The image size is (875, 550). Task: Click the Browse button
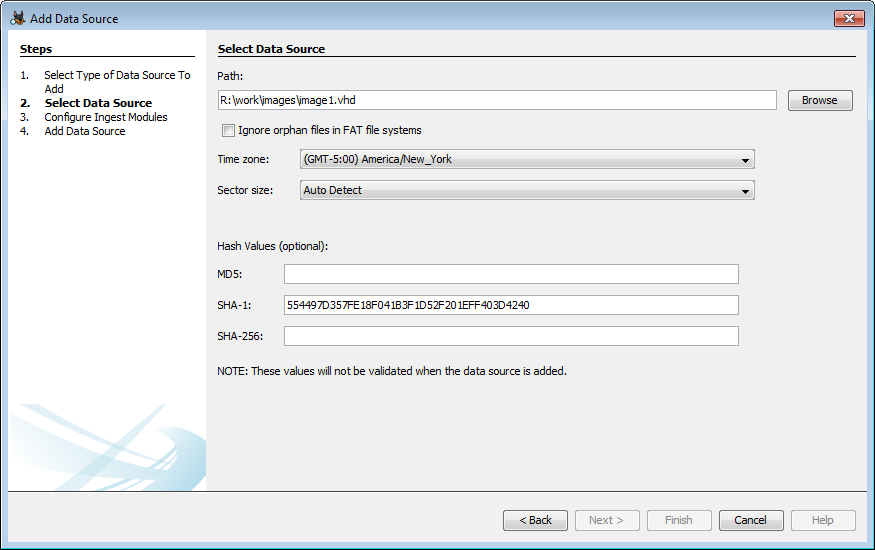point(819,100)
